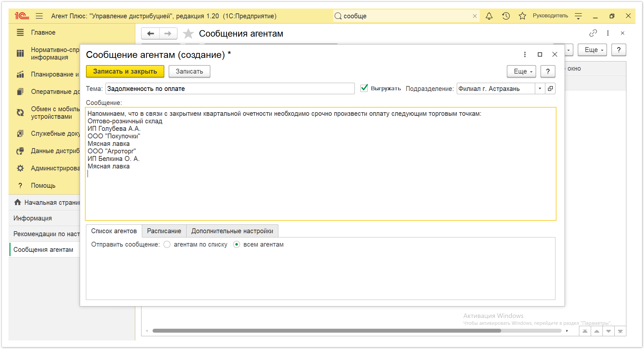The width and height of the screenshot is (644, 349).
Task: Add Сообщения агентам to favorites star
Action: 188,33
